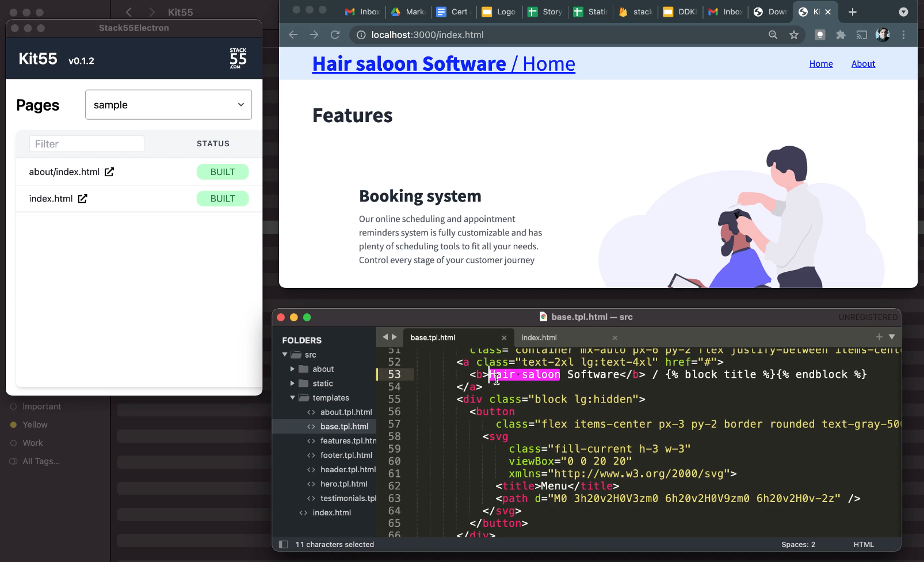This screenshot has height=562, width=924.
Task: Close the index.html tab in Sublime
Action: [615, 338]
